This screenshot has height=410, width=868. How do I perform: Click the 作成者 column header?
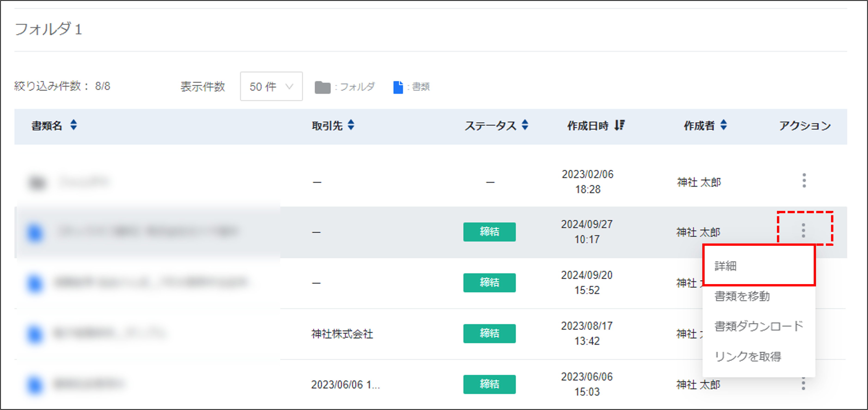[699, 126]
